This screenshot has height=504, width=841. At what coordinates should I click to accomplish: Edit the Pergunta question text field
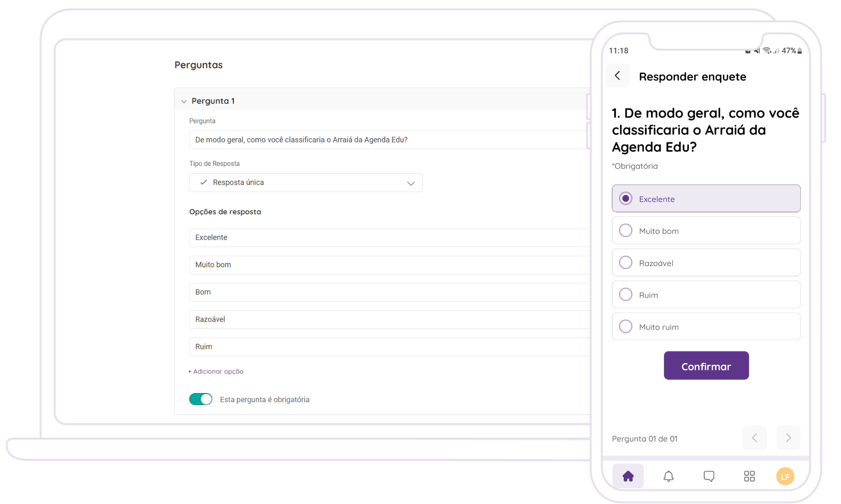click(388, 140)
